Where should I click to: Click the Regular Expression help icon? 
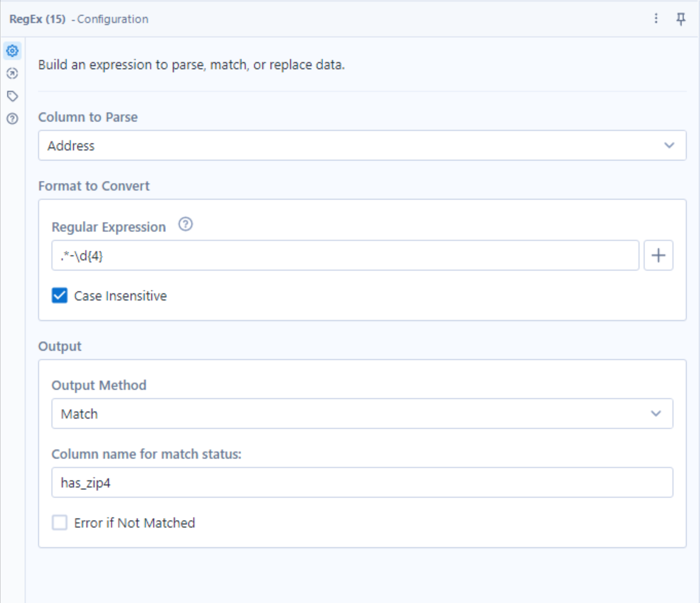point(185,224)
